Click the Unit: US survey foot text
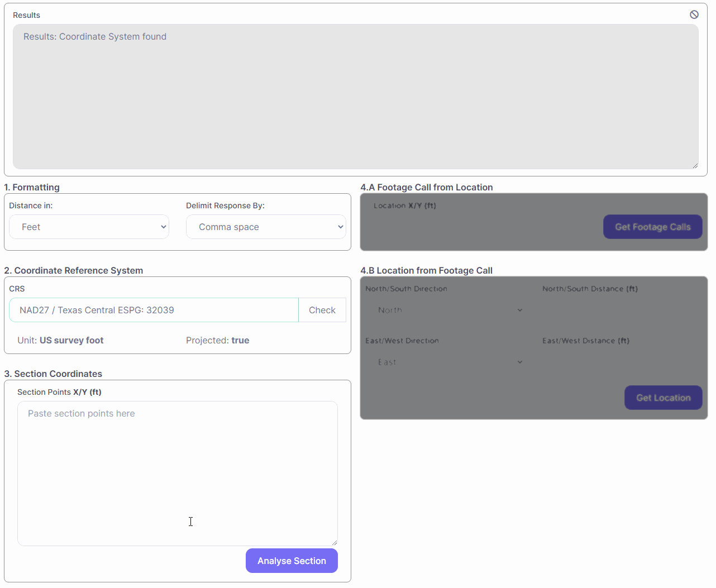This screenshot has width=716, height=588. coord(60,341)
